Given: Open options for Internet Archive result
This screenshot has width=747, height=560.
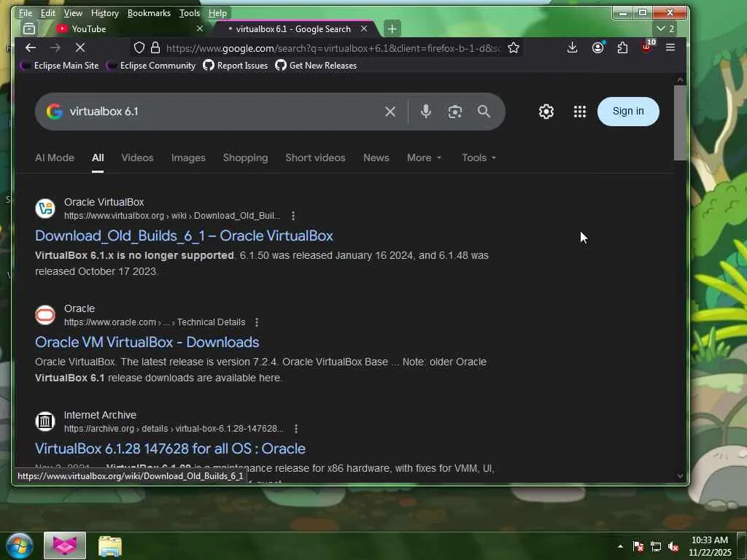Looking at the screenshot, I should tap(296, 429).
